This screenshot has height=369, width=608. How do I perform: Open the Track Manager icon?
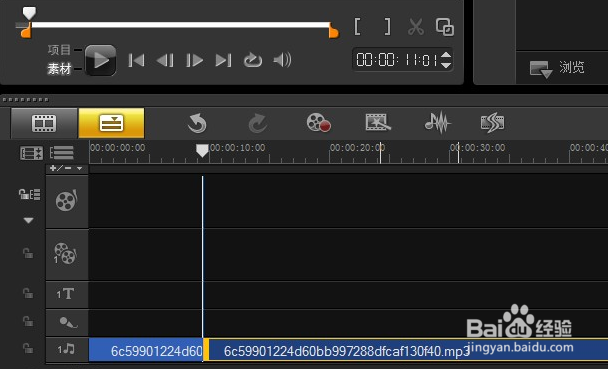pos(31,153)
